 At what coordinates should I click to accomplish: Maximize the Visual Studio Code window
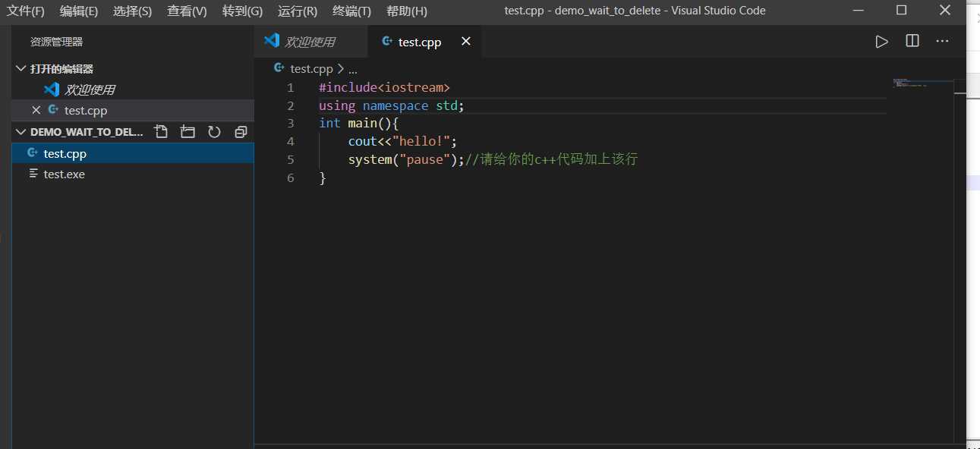click(x=901, y=10)
